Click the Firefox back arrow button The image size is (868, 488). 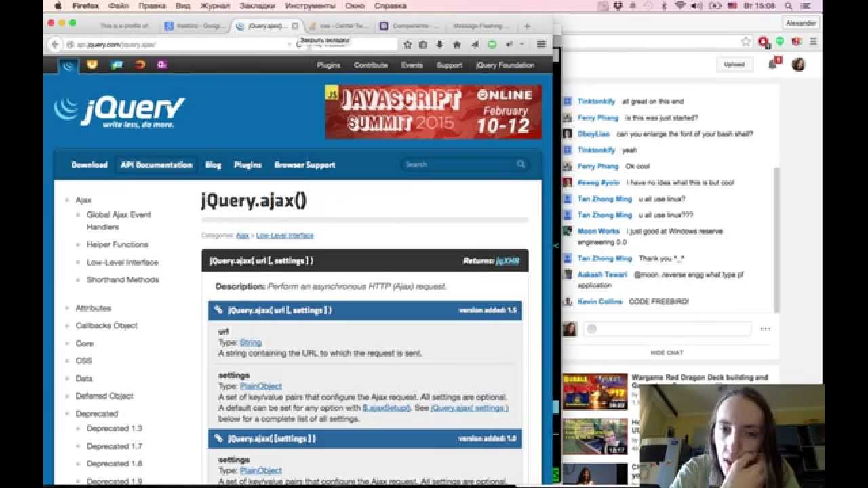pyautogui.click(x=55, y=45)
